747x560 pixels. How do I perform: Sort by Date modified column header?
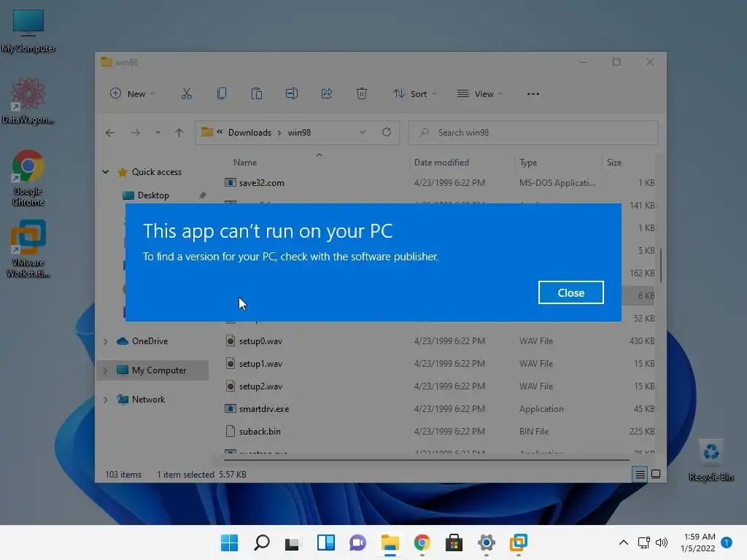coord(441,163)
